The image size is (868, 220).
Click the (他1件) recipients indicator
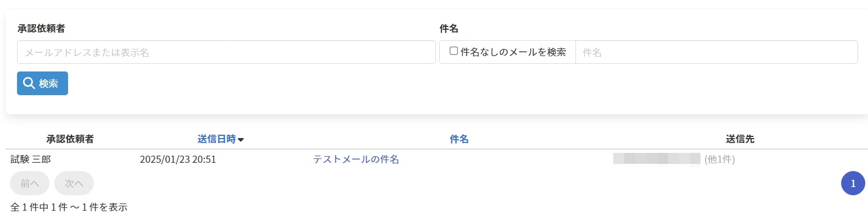[719, 159]
